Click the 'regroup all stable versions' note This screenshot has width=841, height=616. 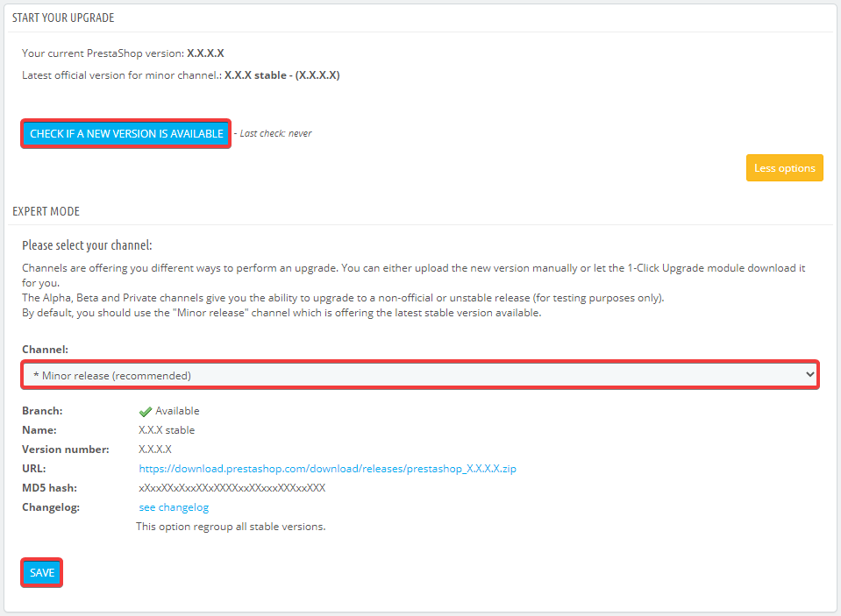pyautogui.click(x=230, y=527)
